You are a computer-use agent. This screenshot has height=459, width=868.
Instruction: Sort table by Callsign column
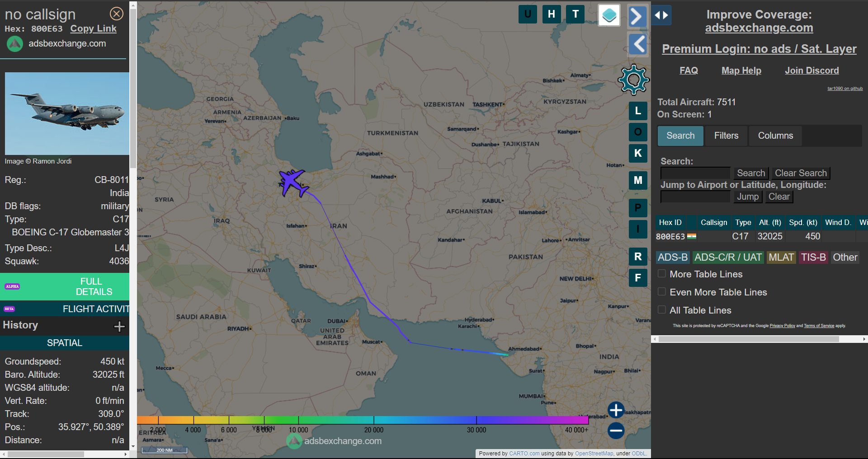(x=714, y=222)
